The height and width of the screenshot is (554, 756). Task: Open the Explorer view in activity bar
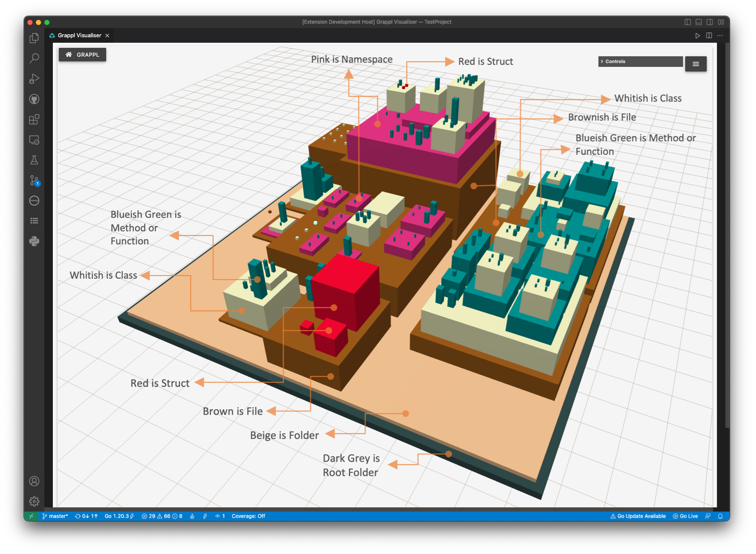coord(34,38)
